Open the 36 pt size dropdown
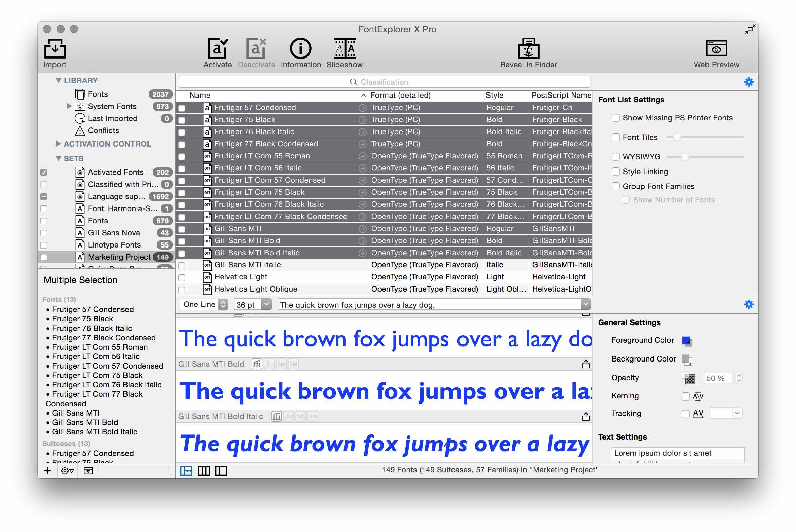Image resolution: width=796 pixels, height=532 pixels. [266, 304]
